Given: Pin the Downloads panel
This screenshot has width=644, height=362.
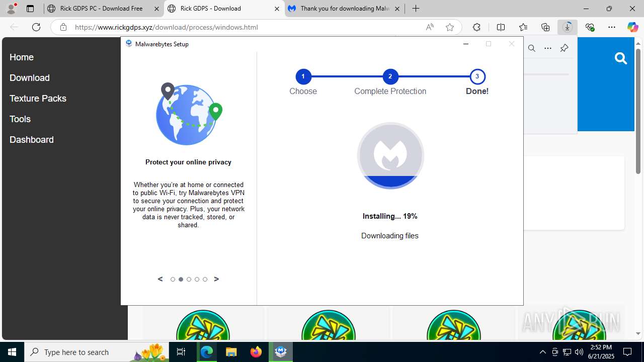Looking at the screenshot, I should 564,48.
